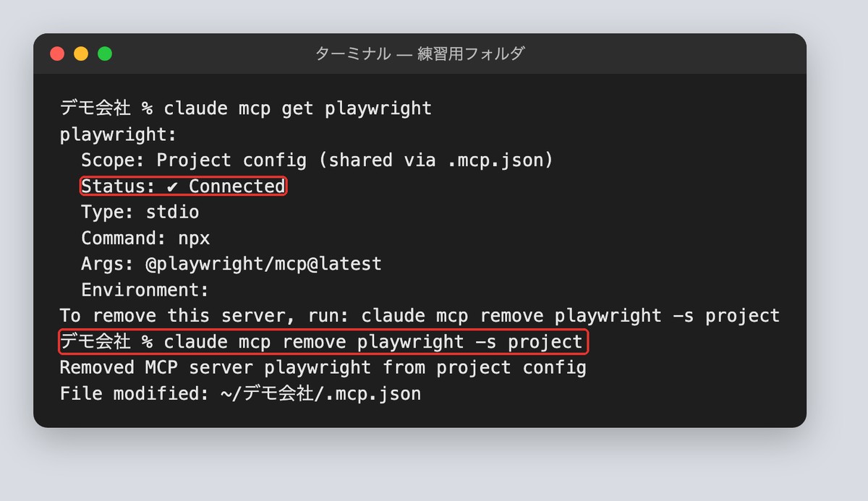Click the To remove this server hint line
The height and width of the screenshot is (501, 868).
pyautogui.click(x=420, y=316)
